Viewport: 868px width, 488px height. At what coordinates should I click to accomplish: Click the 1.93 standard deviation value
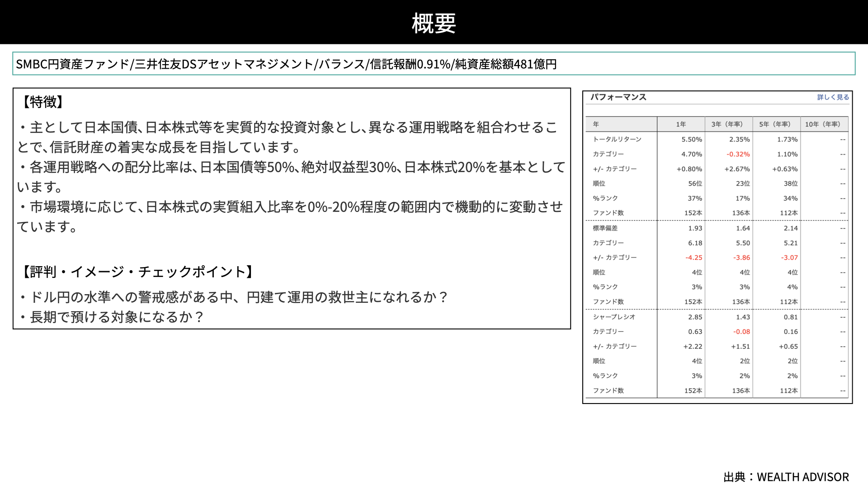(695, 228)
